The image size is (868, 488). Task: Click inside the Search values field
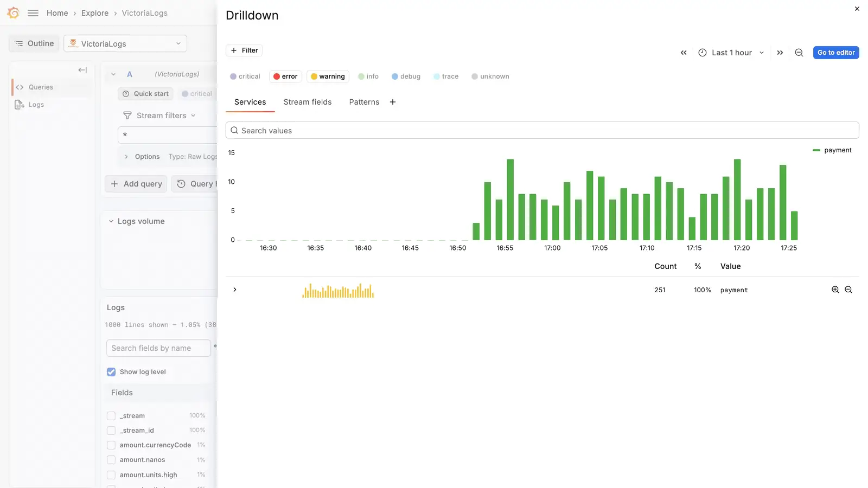click(x=542, y=130)
